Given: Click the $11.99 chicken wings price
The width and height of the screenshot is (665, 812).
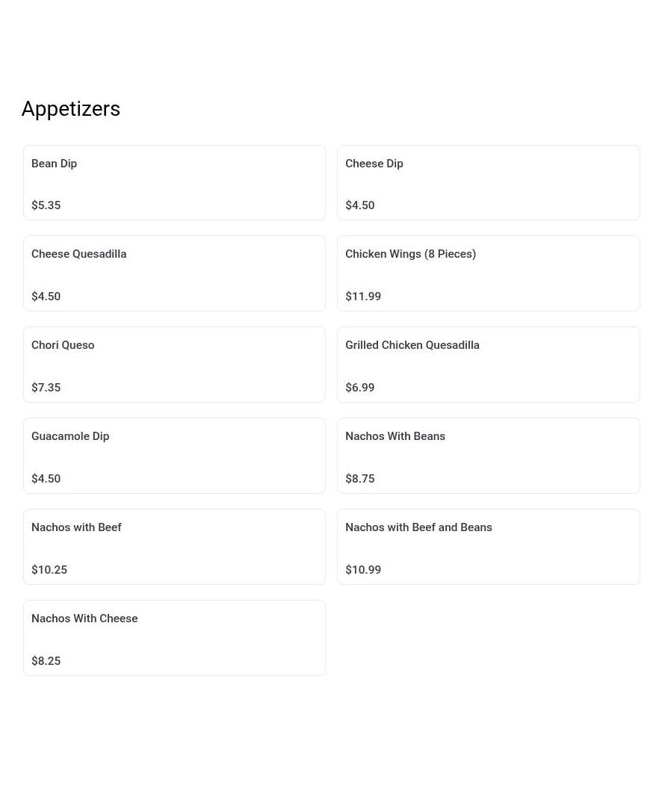Looking at the screenshot, I should pyautogui.click(x=363, y=297).
